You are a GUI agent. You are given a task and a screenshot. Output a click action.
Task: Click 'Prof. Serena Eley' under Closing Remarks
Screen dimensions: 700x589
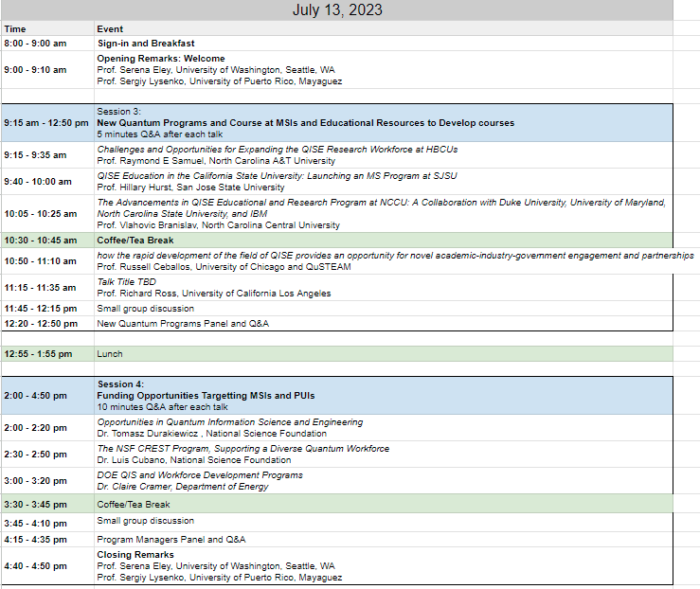216,565
